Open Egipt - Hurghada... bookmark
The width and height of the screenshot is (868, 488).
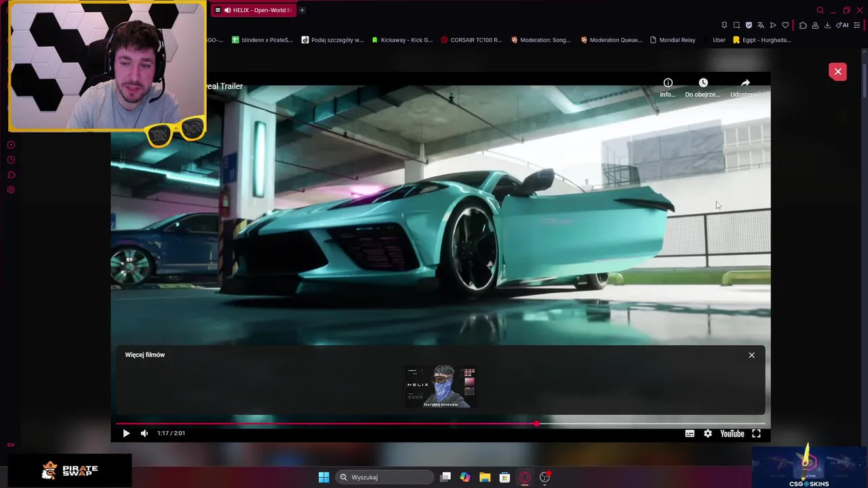(x=762, y=40)
